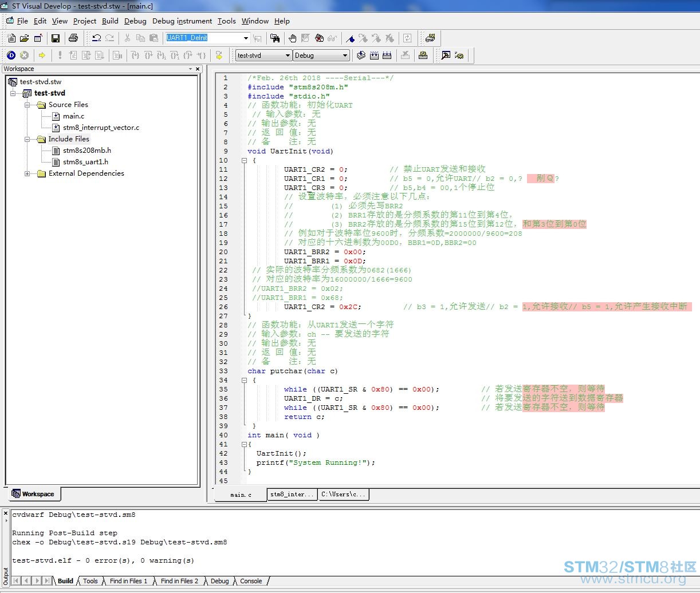Click the Undo arrow icon
The image size is (700, 593).
(96, 38)
